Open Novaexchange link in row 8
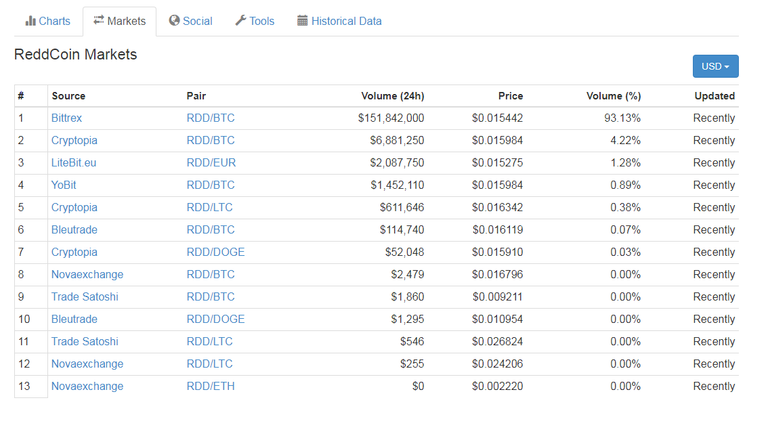The width and height of the screenshot is (768, 423). pos(87,275)
